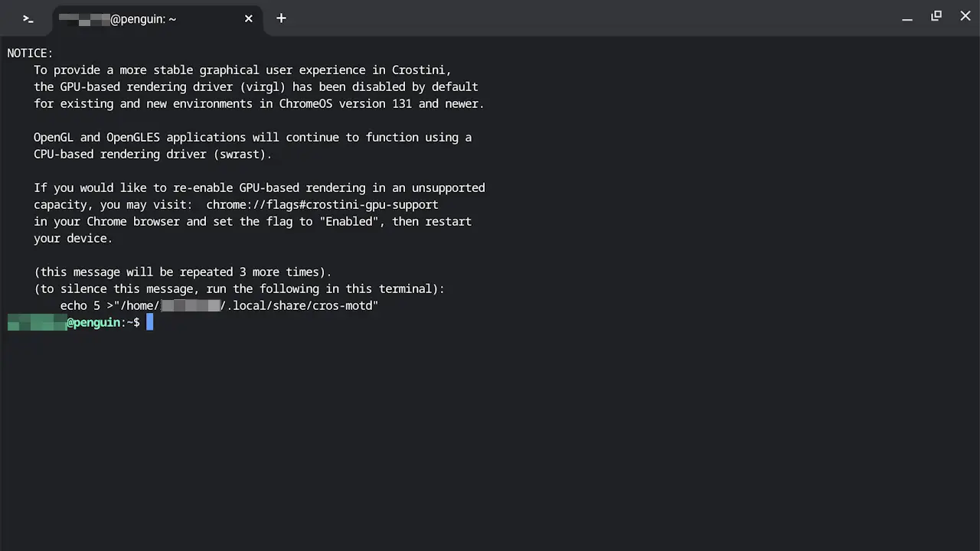Click the blinking cursor block at the prompt

tap(150, 322)
